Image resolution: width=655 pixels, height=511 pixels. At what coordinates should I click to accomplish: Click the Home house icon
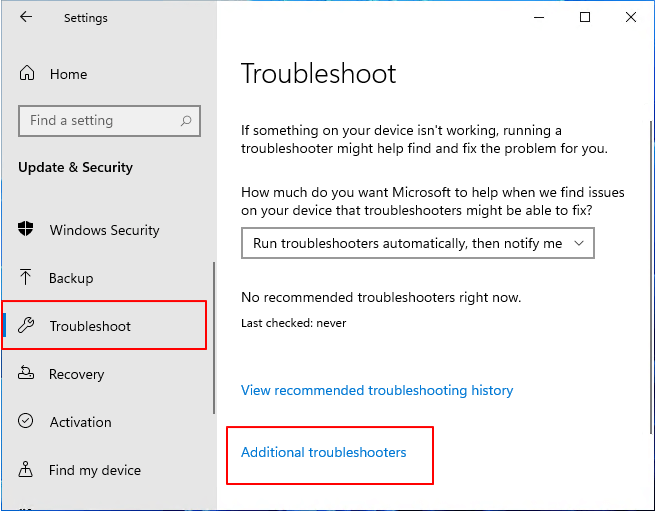pos(27,74)
